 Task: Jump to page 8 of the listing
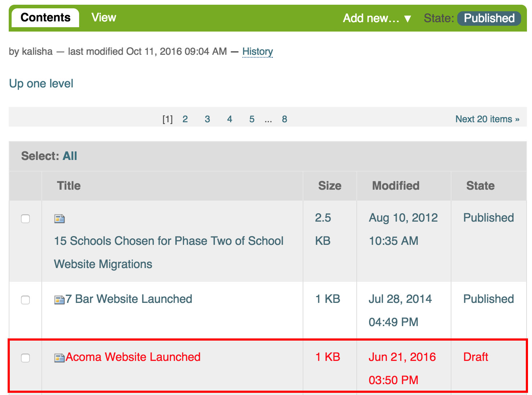(285, 119)
